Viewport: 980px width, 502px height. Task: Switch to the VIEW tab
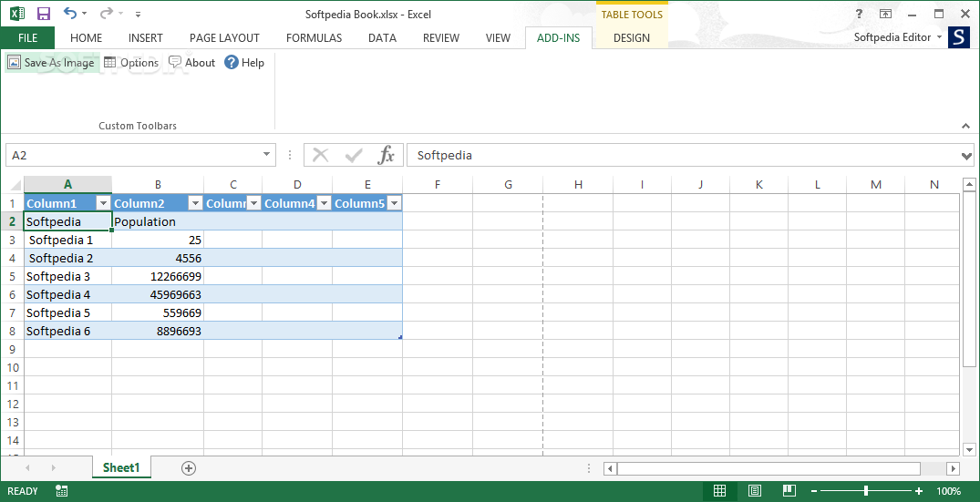pyautogui.click(x=498, y=37)
